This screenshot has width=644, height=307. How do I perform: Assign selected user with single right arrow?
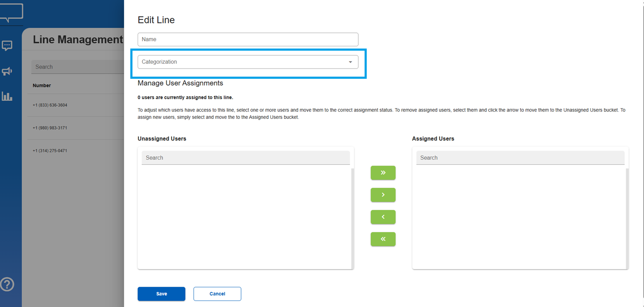click(383, 195)
